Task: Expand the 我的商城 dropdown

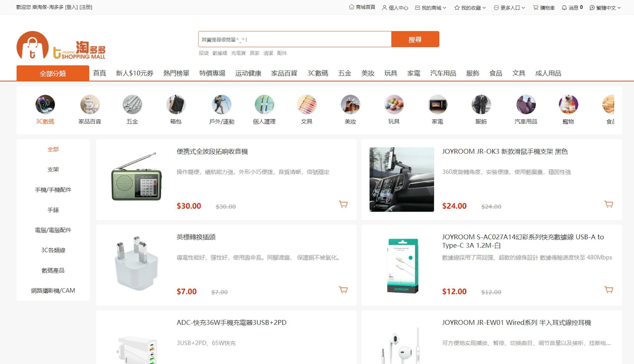Action: tap(431, 8)
